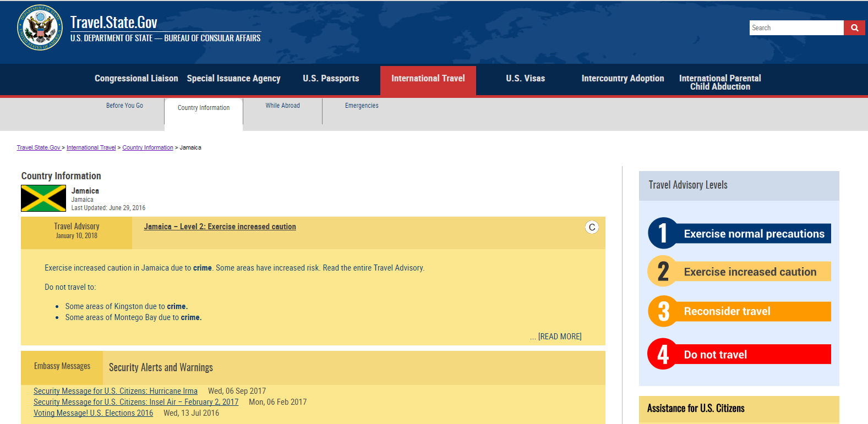The width and height of the screenshot is (868, 424).
Task: Click the Level 2 number circle icon
Action: click(x=663, y=271)
